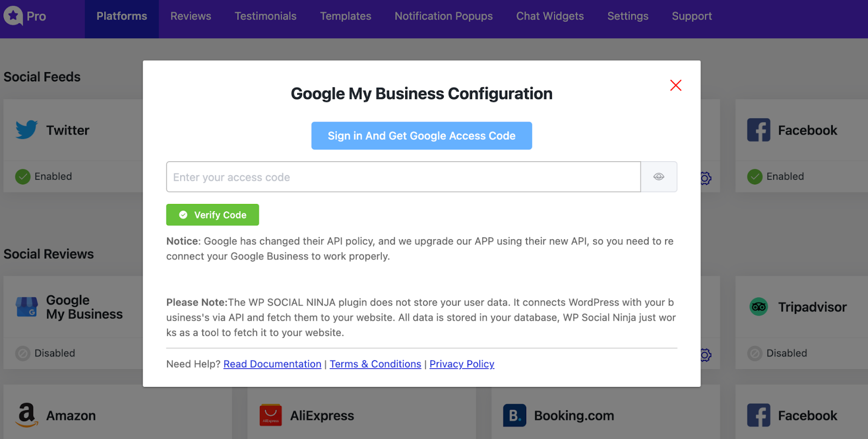Click the AliExpress logo icon
The width and height of the screenshot is (868, 439).
point(271,415)
